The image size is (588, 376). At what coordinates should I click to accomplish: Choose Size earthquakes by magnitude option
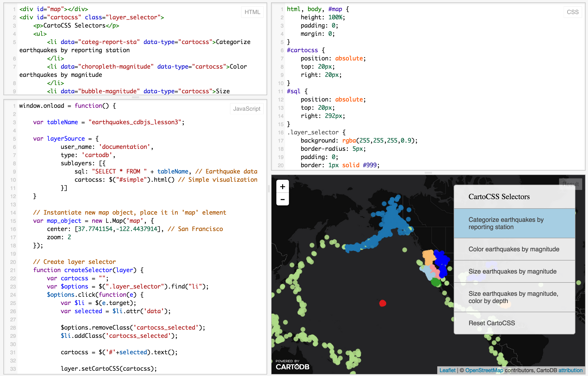coord(512,271)
